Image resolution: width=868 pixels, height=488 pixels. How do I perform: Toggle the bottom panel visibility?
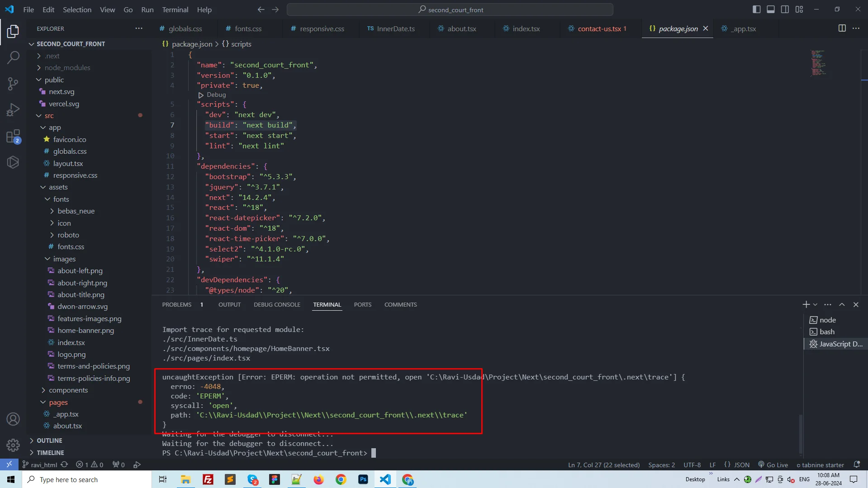[x=771, y=9]
